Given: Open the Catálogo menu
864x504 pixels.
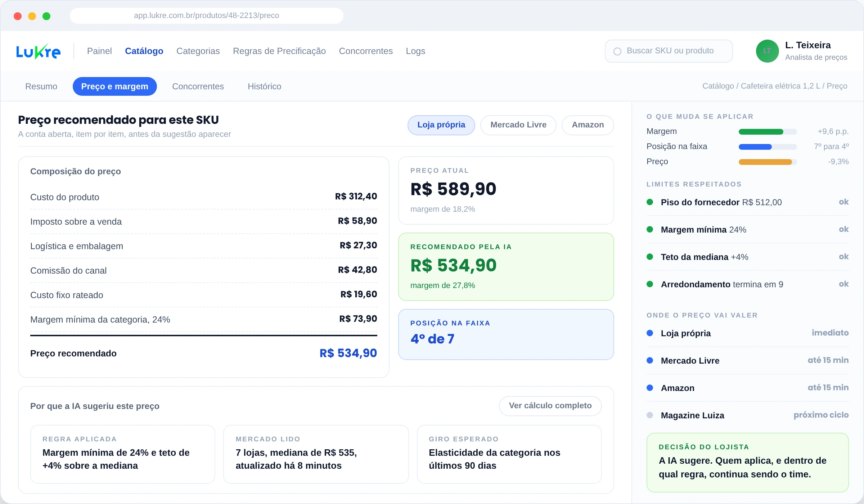Looking at the screenshot, I should (x=144, y=51).
